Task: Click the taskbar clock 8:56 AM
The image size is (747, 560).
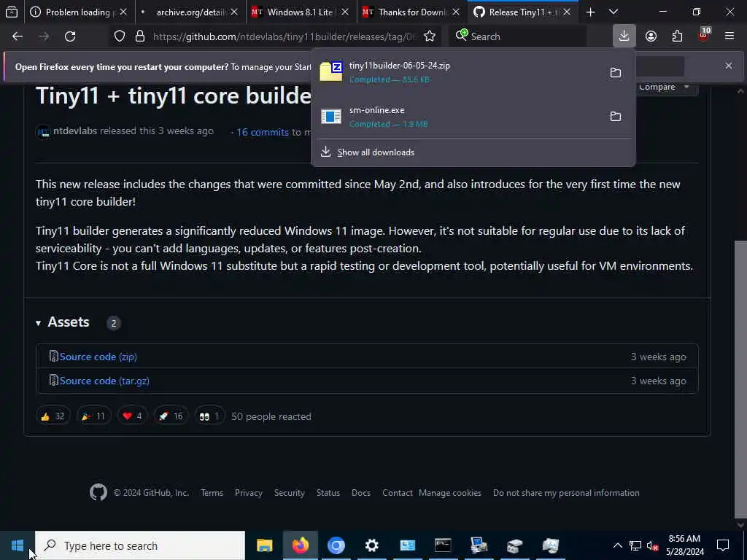Action: click(684, 545)
